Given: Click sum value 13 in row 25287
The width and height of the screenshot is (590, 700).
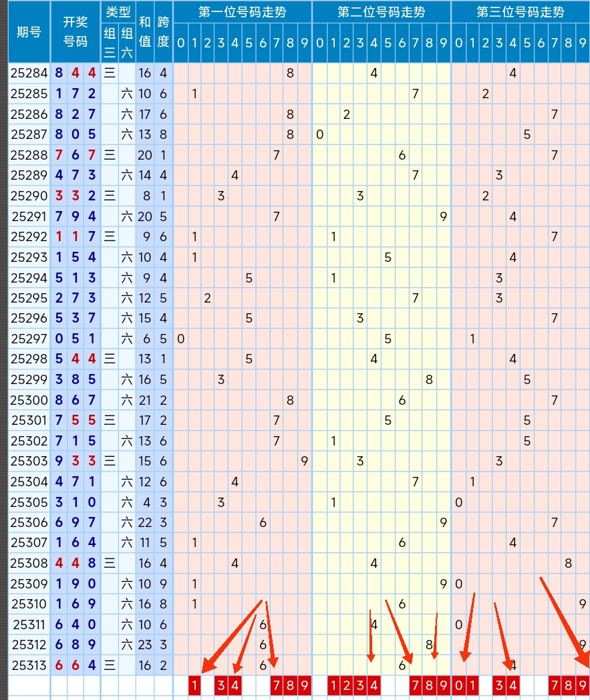Looking at the screenshot, I should [x=145, y=134].
